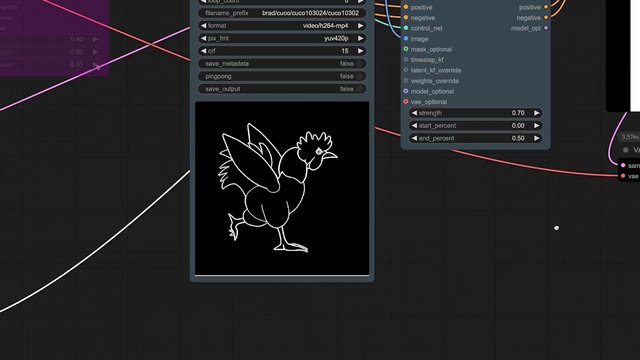
Task: Increase start_percent with the right arrow
Action: point(537,126)
